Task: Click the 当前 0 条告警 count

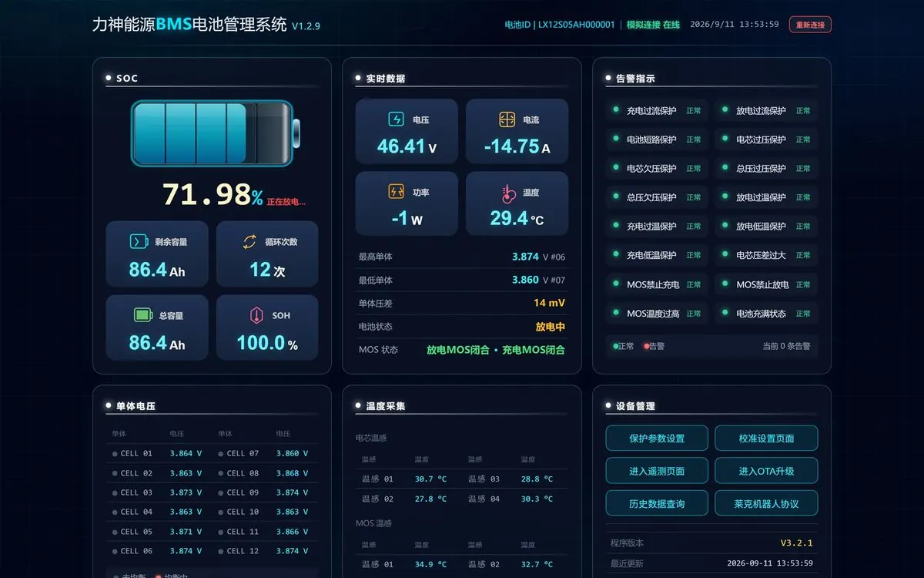Action: click(786, 346)
